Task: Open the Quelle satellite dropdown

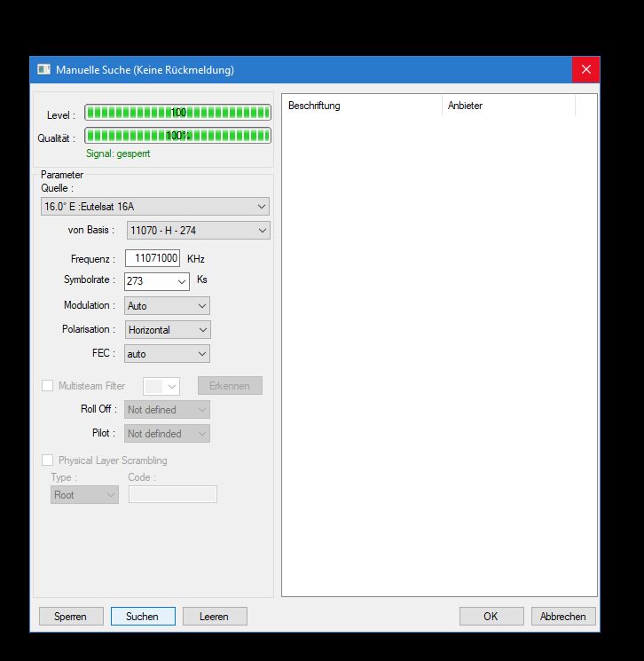Action: 155,207
